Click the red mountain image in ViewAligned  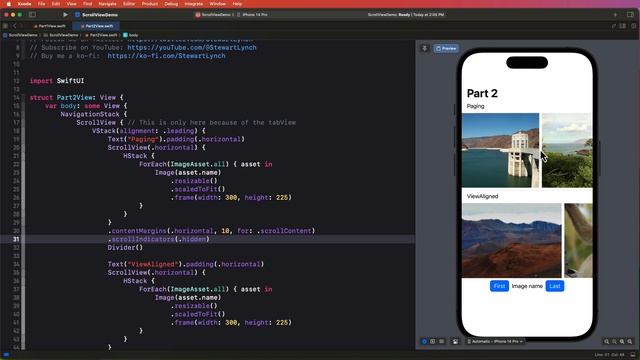512,240
